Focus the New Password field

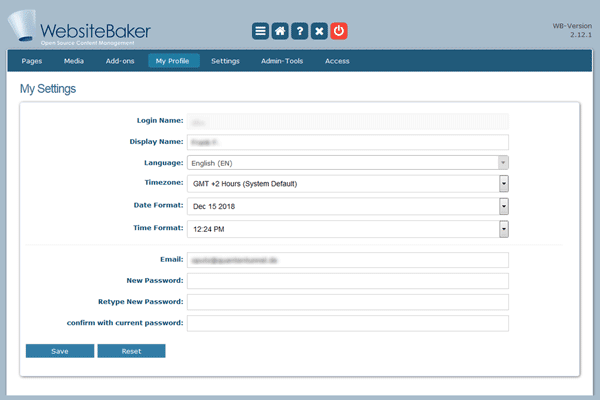point(347,281)
